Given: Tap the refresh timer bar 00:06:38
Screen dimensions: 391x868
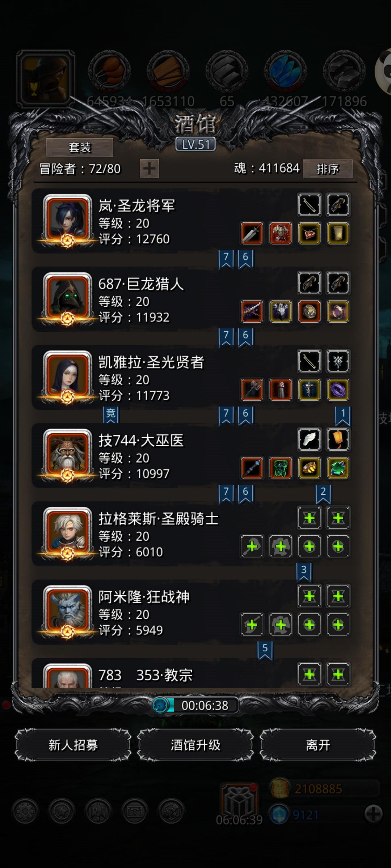Looking at the screenshot, I should (195, 705).
